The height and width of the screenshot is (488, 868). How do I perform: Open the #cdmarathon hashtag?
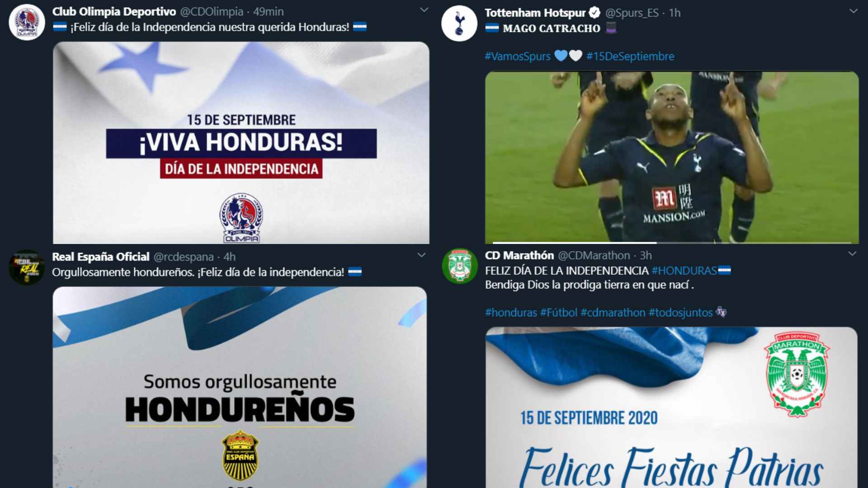613,312
